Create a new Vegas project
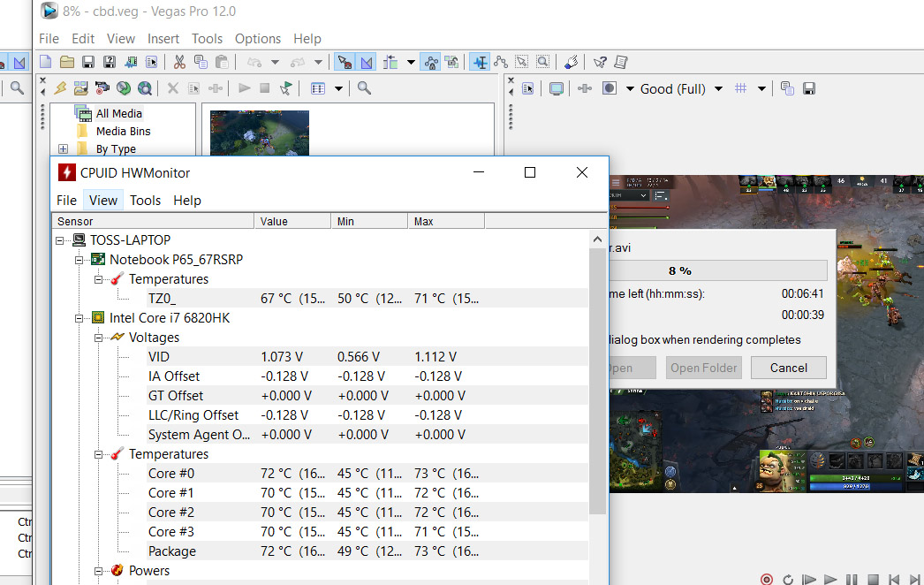This screenshot has height=585, width=924. pos(45,62)
